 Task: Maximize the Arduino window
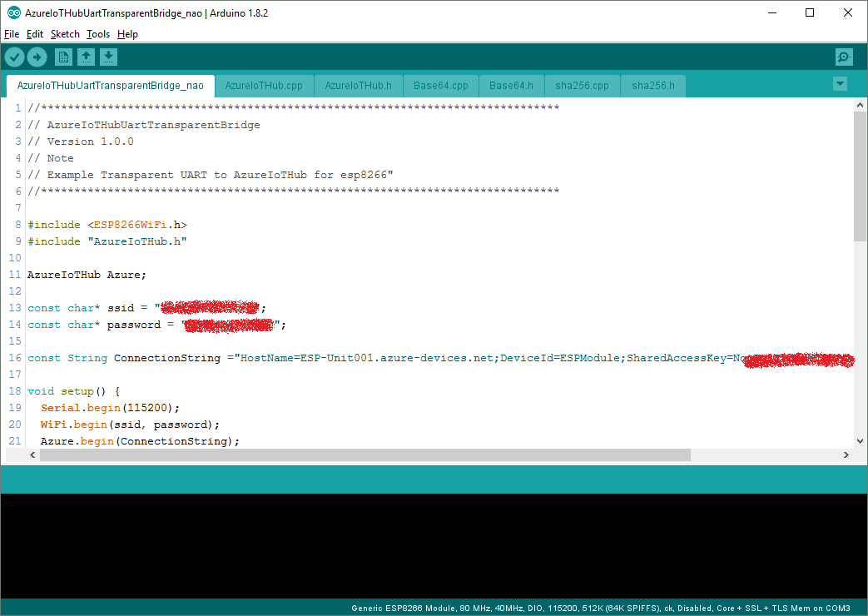coord(810,12)
